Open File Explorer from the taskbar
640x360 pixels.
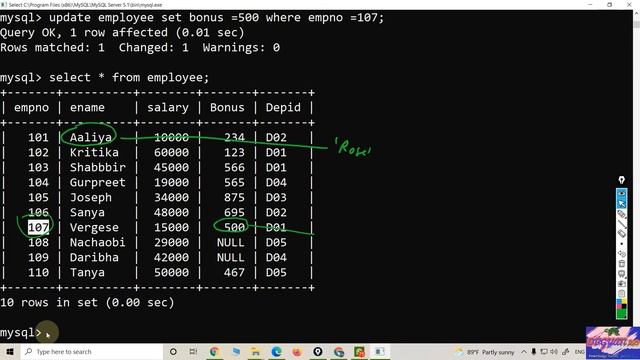[x=256, y=351]
